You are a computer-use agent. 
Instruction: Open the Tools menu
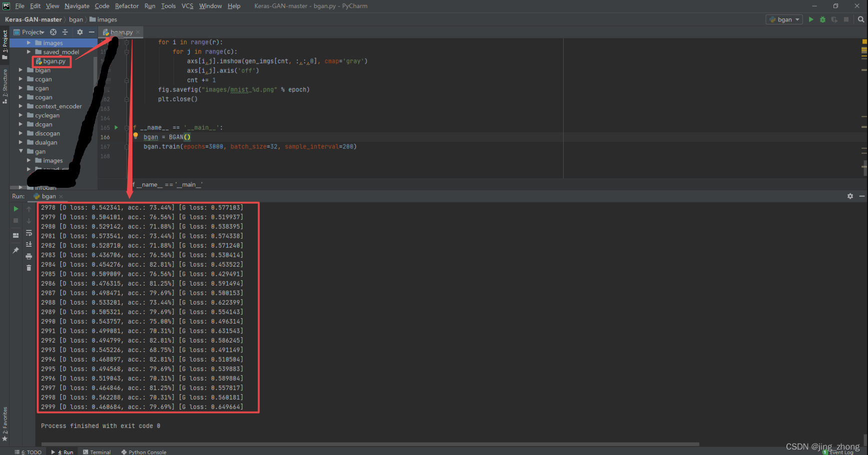[x=168, y=6]
